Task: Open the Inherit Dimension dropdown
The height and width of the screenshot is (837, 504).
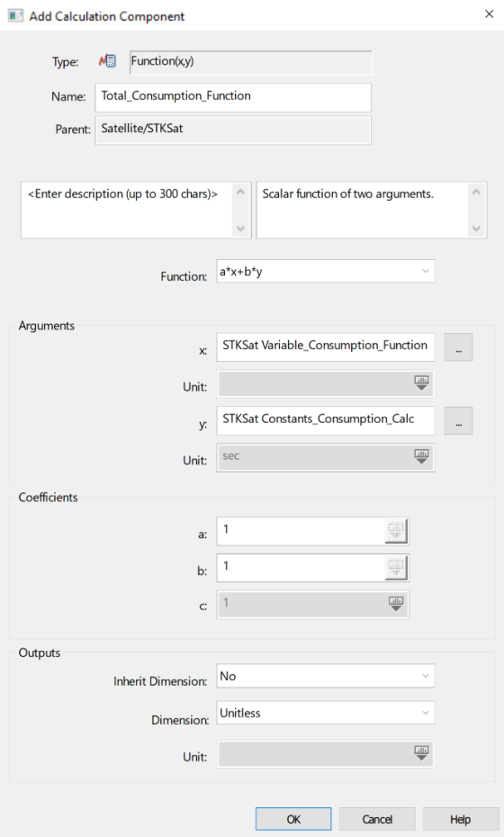Action: point(426,676)
